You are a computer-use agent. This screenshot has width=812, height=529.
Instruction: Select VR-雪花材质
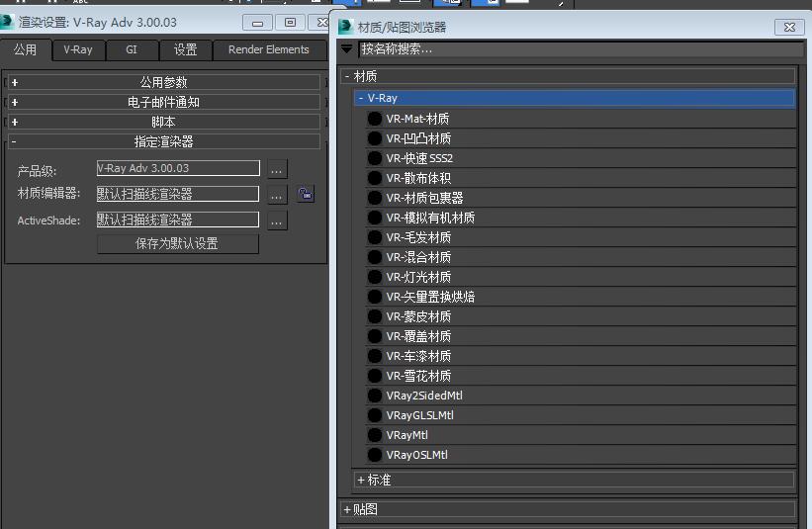(581, 376)
